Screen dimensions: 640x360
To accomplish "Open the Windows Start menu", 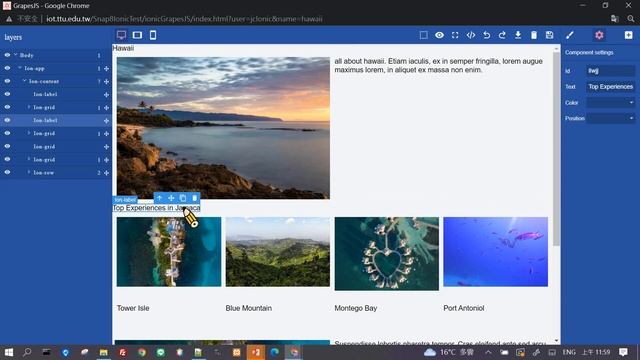I will 9,352.
